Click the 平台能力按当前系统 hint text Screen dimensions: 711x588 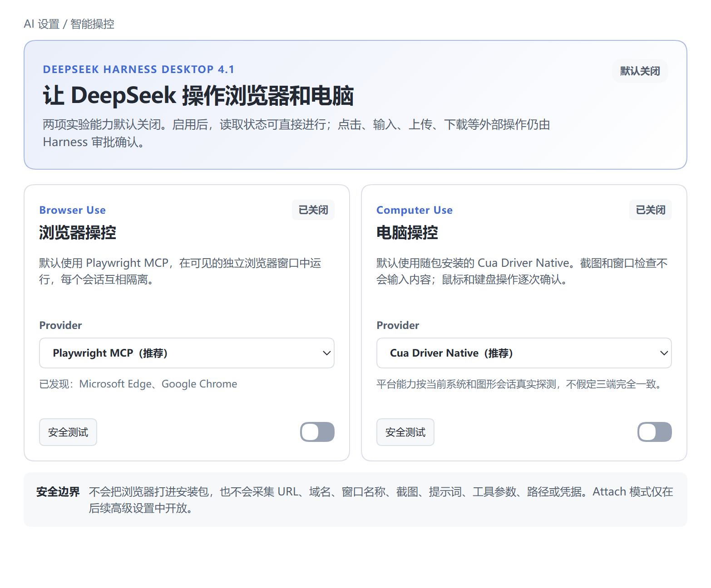pyautogui.click(x=520, y=384)
